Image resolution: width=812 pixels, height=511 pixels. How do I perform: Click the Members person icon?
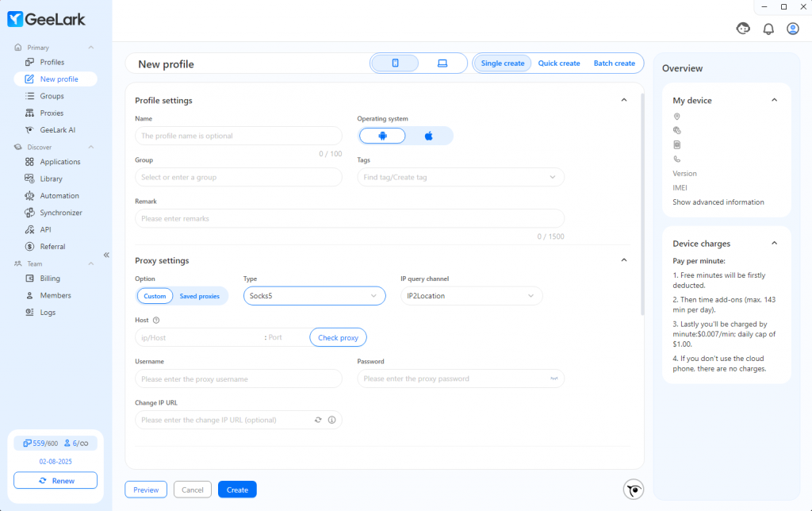(x=29, y=295)
